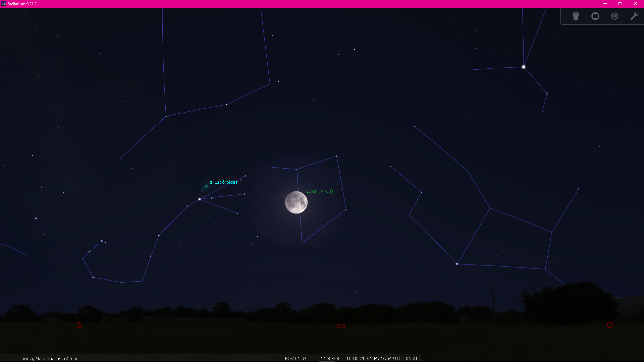Image resolution: width=644 pixels, height=362 pixels.
Task: Click the red 'S' cardinal point marker
Action: coord(79,325)
